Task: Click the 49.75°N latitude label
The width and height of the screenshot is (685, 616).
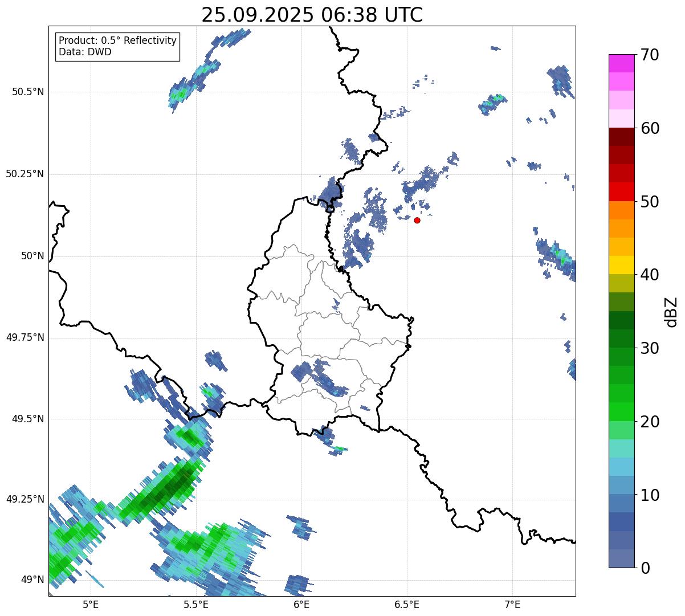Action: point(25,337)
